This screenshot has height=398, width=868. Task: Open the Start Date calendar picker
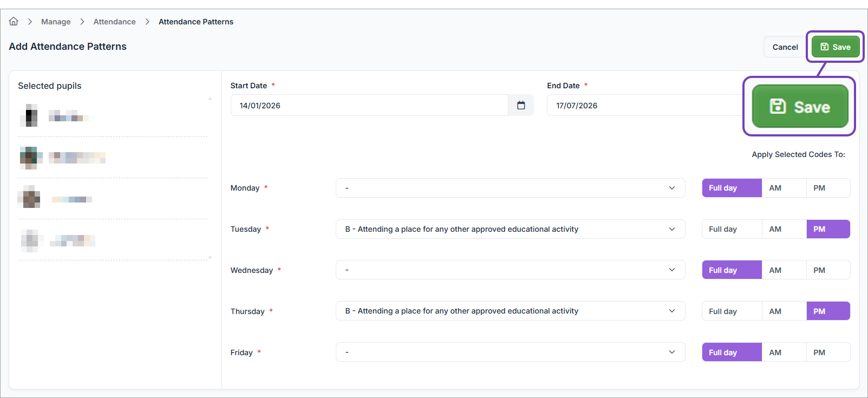[521, 106]
